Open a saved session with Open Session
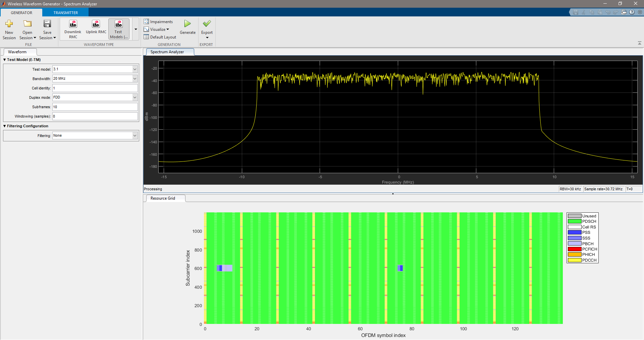This screenshot has width=644, height=340. pyautogui.click(x=27, y=24)
